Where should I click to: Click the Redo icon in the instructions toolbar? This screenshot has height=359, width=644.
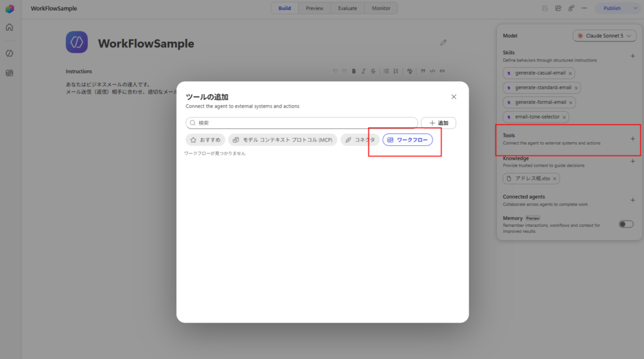(x=344, y=71)
